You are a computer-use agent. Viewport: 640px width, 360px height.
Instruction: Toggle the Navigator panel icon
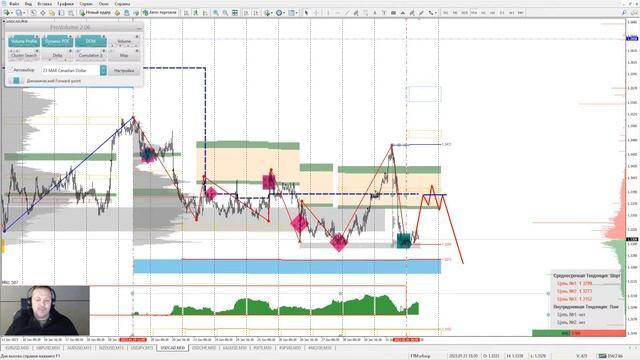[52, 13]
